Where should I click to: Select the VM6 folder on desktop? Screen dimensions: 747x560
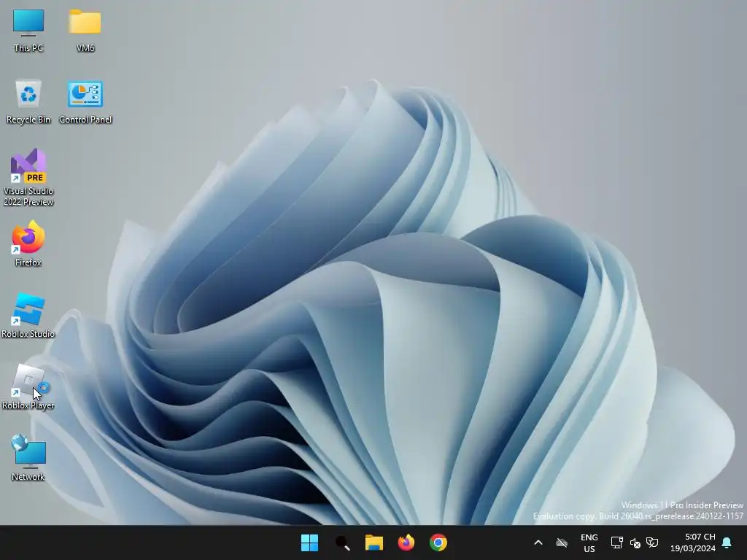pos(85,30)
